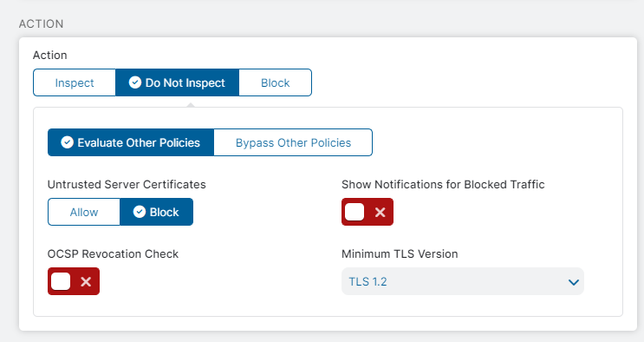Click the Untrusted Server Certificates label
644x342 pixels.
coord(127,184)
